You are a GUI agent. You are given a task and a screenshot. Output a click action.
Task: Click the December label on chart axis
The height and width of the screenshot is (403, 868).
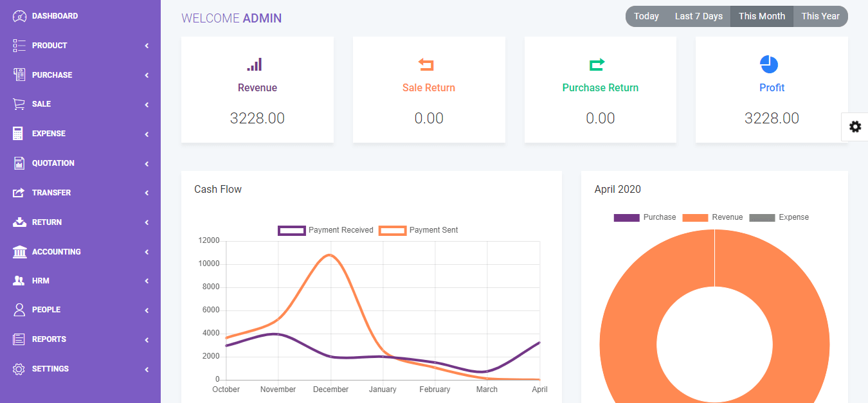pyautogui.click(x=330, y=390)
